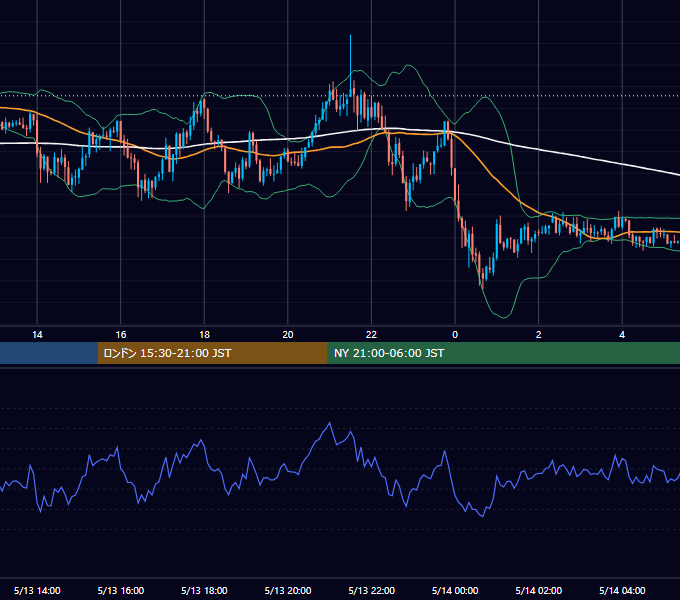Click the 5/13 16:00 time label

tap(121, 590)
